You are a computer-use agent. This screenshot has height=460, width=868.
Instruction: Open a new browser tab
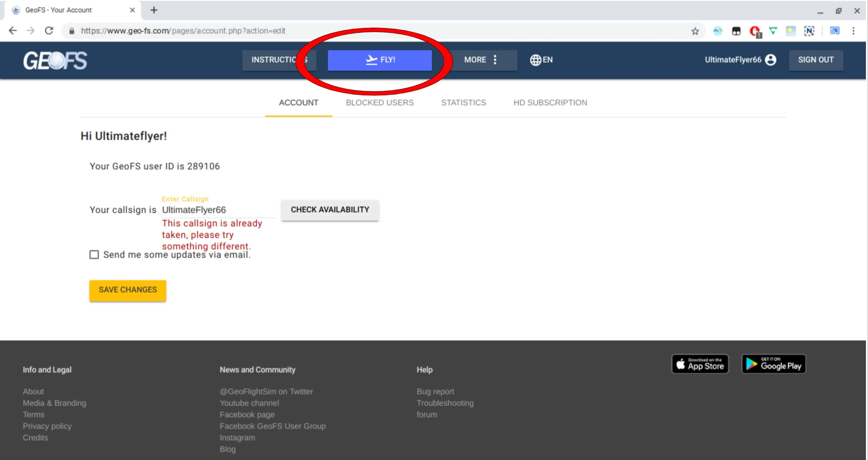[x=154, y=10]
